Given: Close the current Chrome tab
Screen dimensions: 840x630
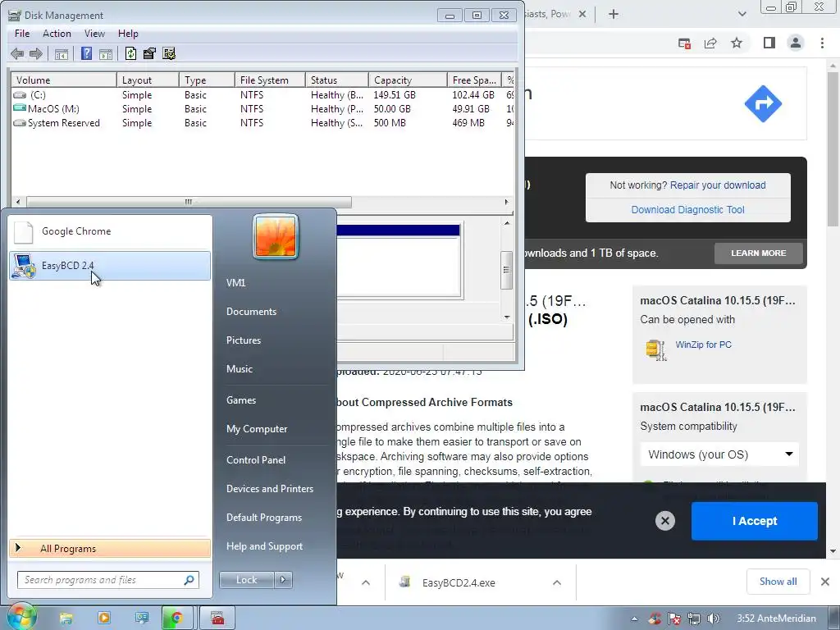Looking at the screenshot, I should tap(582, 15).
